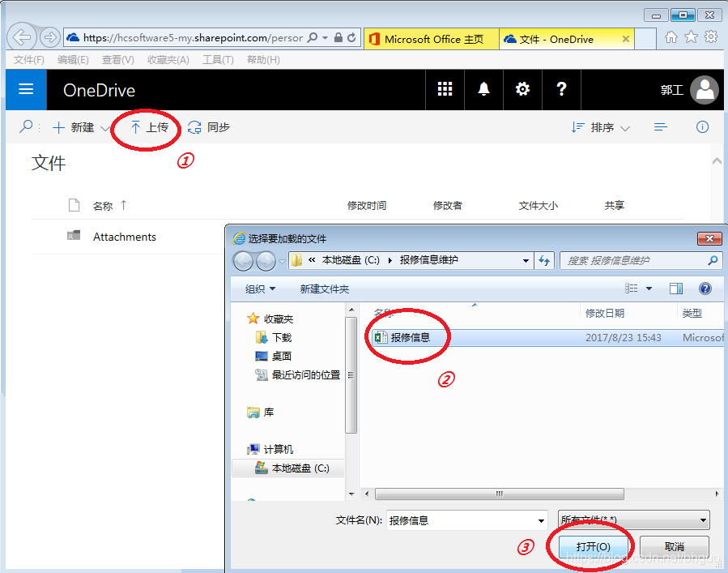Sort by the 修改日期 column header
This screenshot has width=728, height=573.
[x=604, y=313]
